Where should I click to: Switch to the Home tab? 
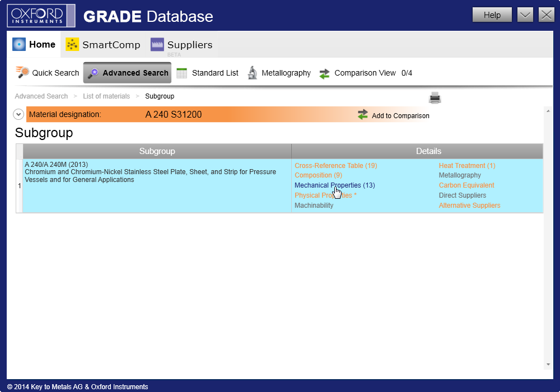pos(34,44)
